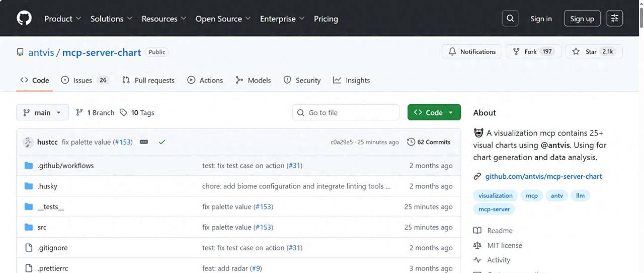Switch to the Pull requests tab

coord(148,81)
